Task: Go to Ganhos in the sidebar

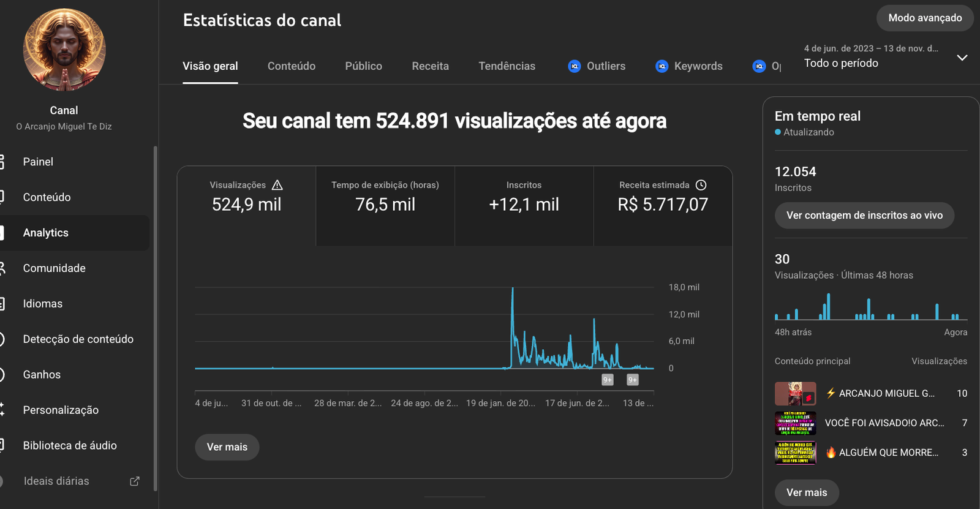Action: [x=42, y=375]
